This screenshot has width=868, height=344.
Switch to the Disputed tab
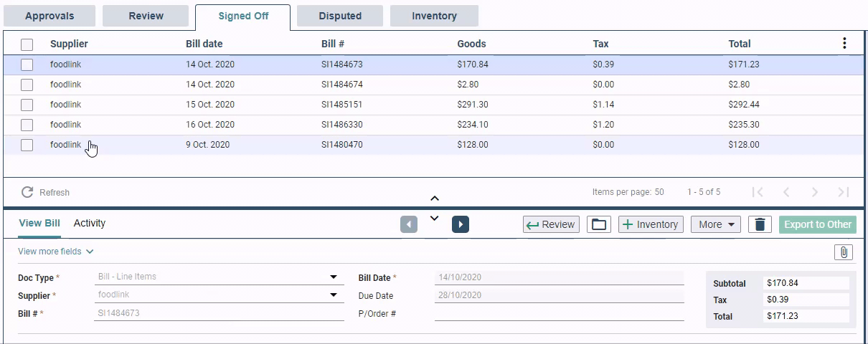click(x=340, y=16)
